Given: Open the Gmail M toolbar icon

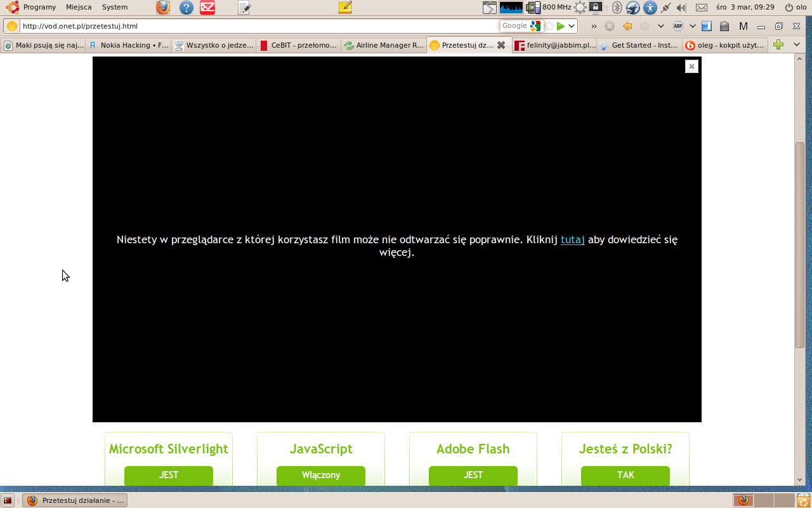Looking at the screenshot, I should 743,26.
